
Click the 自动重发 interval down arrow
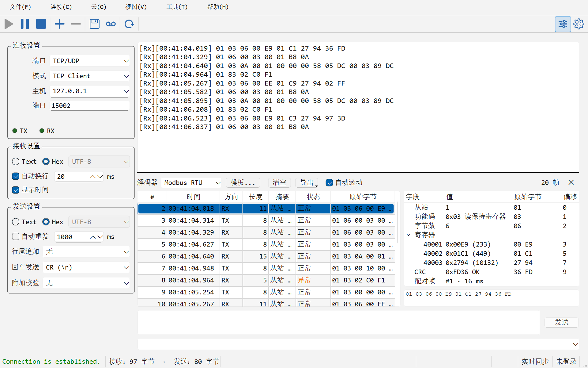[x=100, y=237]
